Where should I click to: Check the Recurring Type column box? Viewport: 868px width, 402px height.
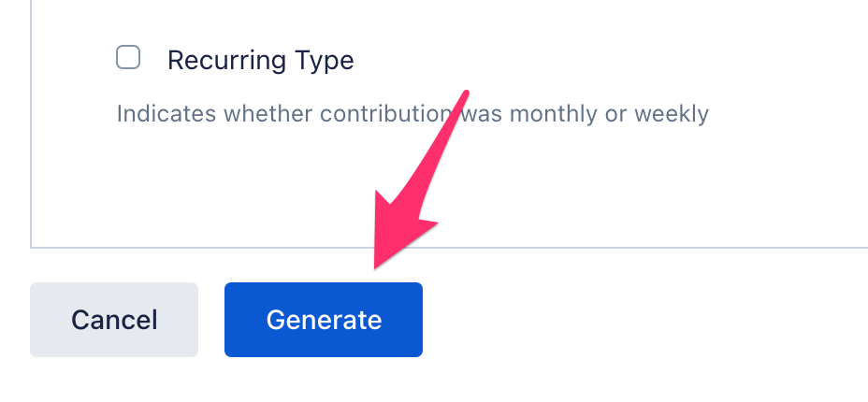(128, 58)
